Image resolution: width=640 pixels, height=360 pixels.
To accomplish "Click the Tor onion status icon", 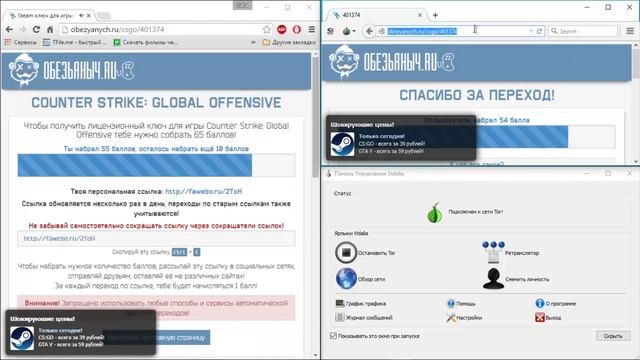I will coord(435,212).
